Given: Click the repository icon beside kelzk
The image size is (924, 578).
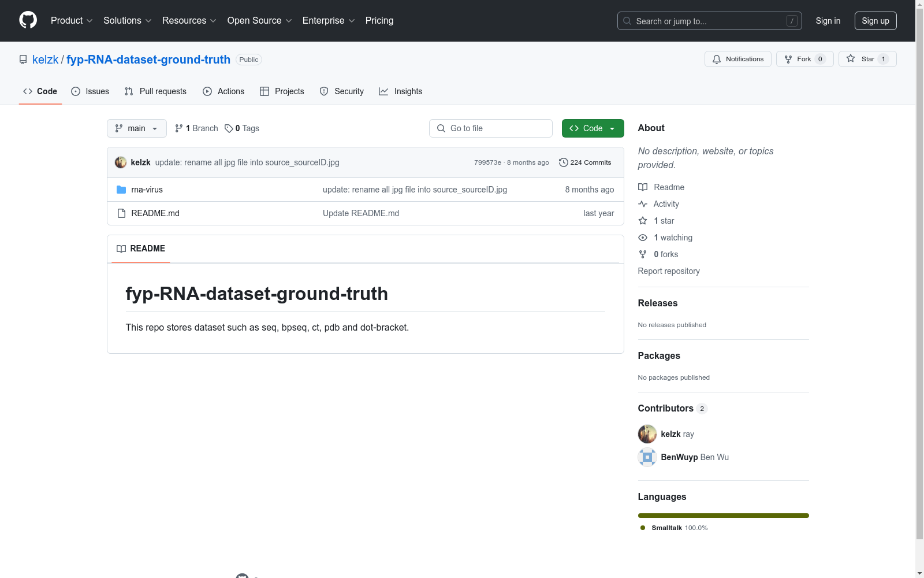Looking at the screenshot, I should click(23, 60).
